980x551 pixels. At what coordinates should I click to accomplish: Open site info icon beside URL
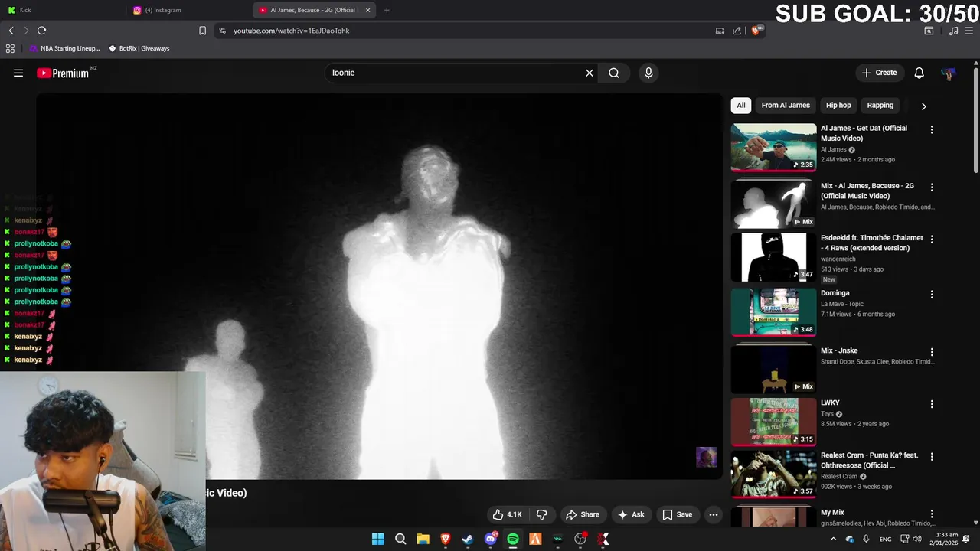click(222, 31)
